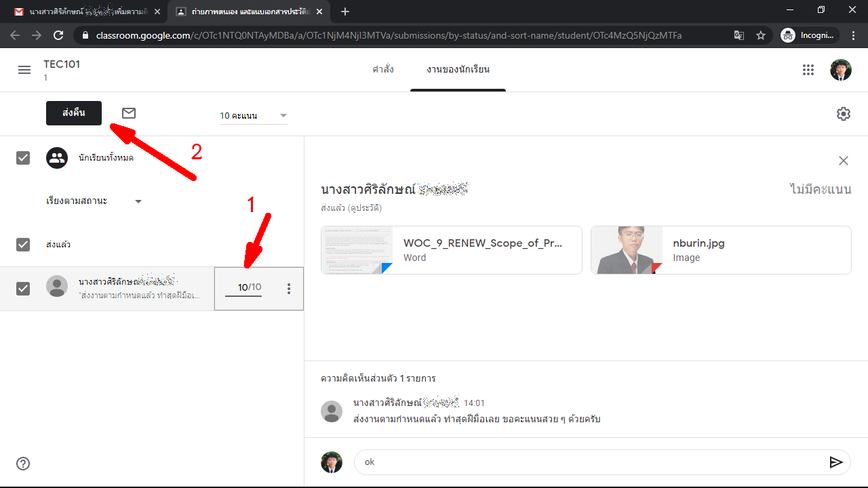Switch to the คำสั่ง tab
The width and height of the screenshot is (868, 488).
[383, 70]
